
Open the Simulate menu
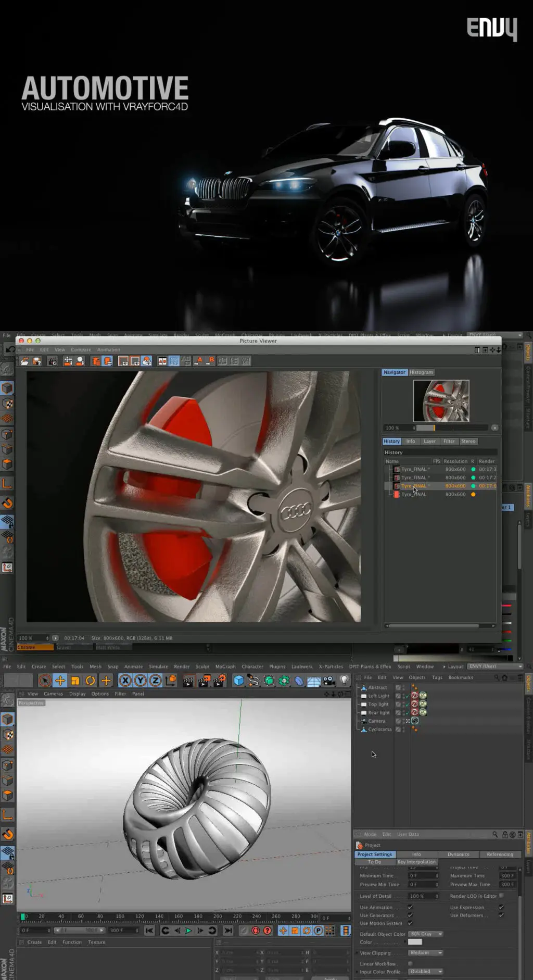tap(158, 667)
